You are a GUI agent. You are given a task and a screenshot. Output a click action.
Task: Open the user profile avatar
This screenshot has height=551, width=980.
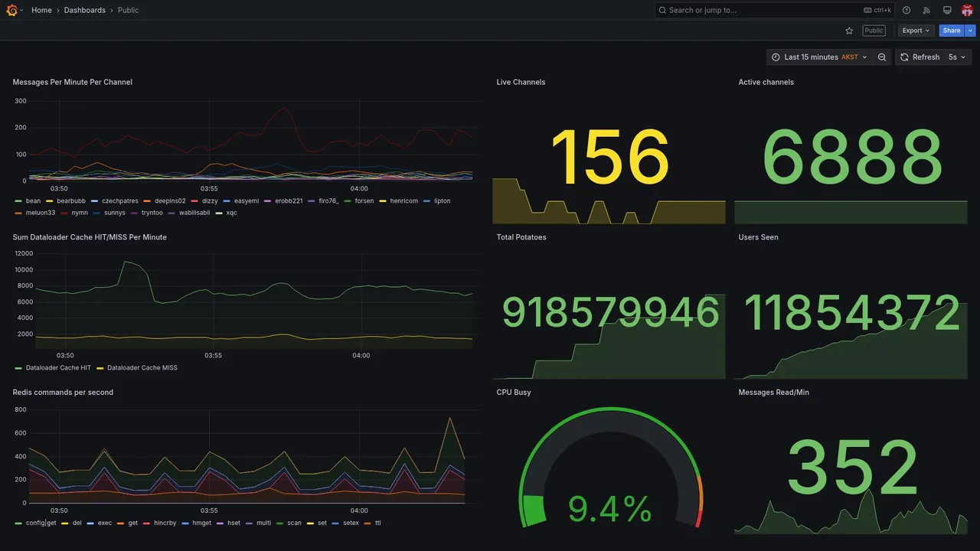pyautogui.click(x=967, y=10)
